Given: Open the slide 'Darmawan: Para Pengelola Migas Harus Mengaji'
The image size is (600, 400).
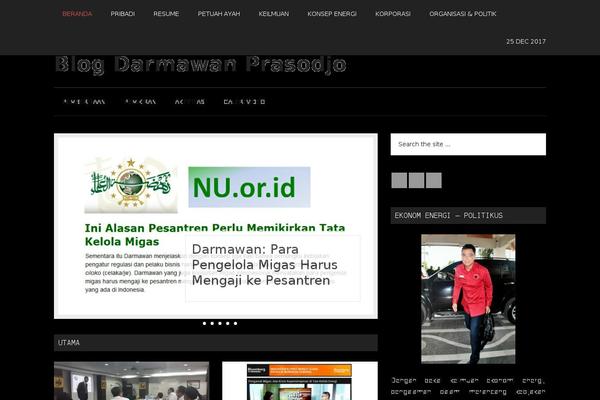Looking at the screenshot, I should (264, 265).
